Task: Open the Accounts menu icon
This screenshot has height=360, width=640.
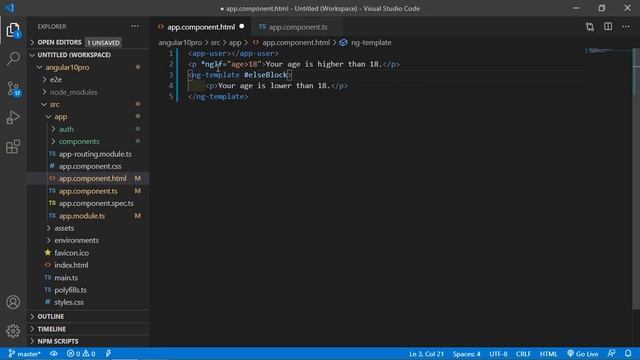Action: 13,302
